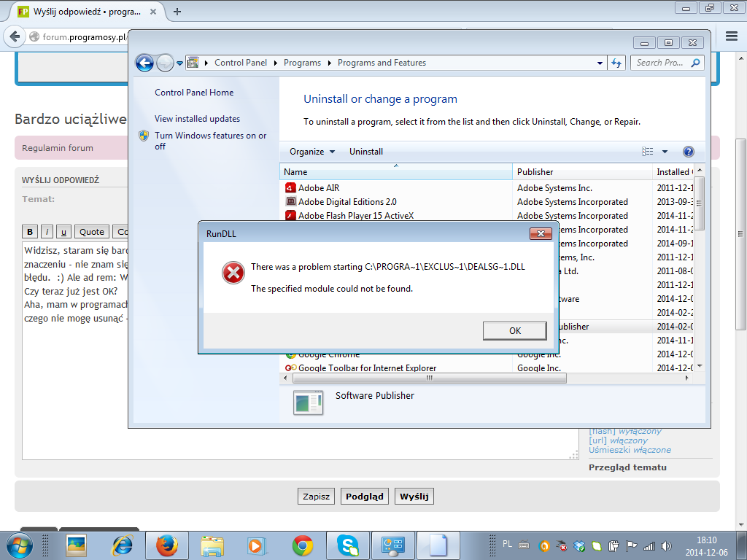Viewport: 747px width, 560px height.
Task: Expand the address bar history dropdown
Action: pos(599,63)
